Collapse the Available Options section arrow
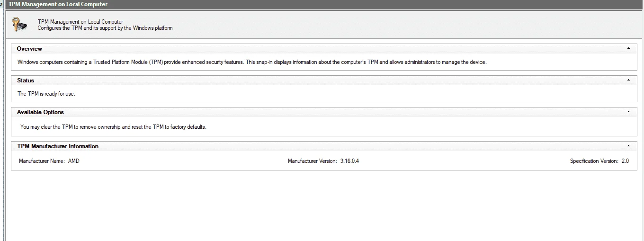 tap(628, 112)
